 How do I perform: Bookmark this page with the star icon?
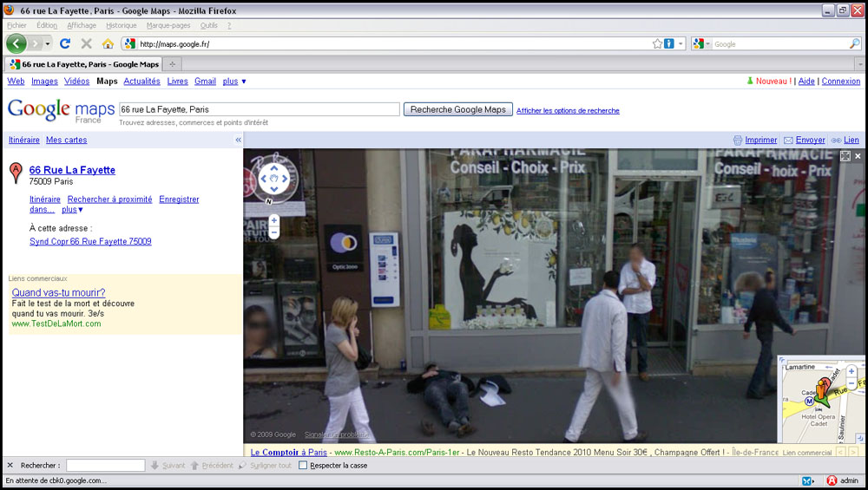point(657,43)
